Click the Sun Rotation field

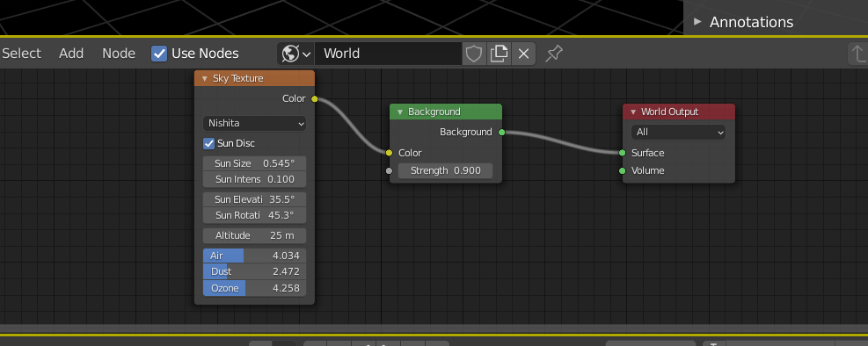click(x=255, y=215)
